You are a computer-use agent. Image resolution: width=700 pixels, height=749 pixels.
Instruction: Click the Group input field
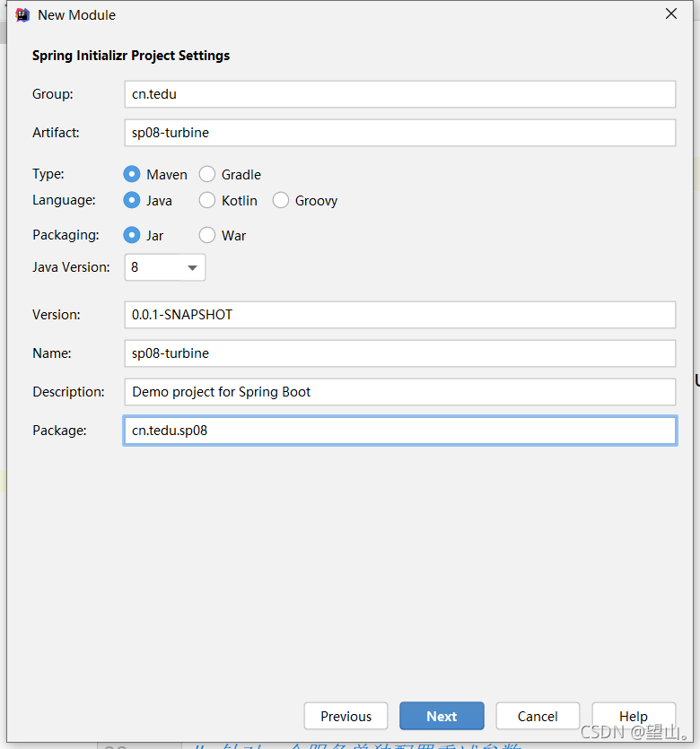(x=399, y=94)
